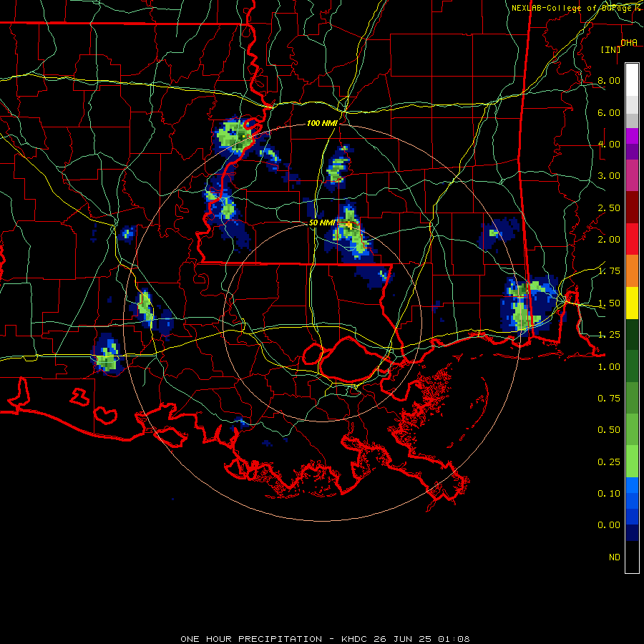Click the ND legend label

pyautogui.click(x=615, y=557)
